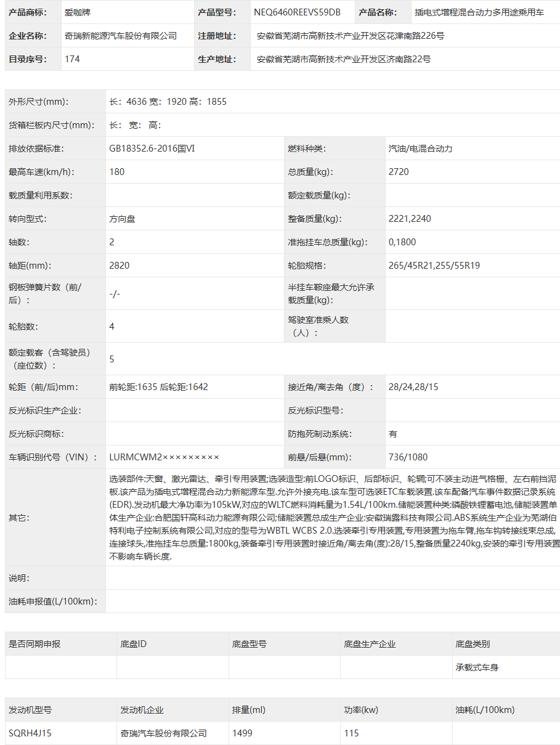
Task: Click the 是否同期申报 column header
Action: (34, 644)
